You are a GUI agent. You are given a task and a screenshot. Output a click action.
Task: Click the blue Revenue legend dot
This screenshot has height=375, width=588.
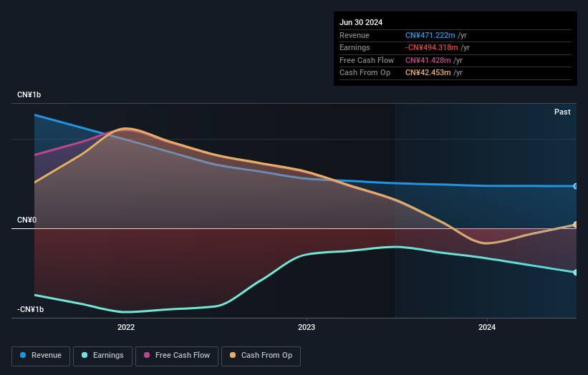click(x=23, y=355)
